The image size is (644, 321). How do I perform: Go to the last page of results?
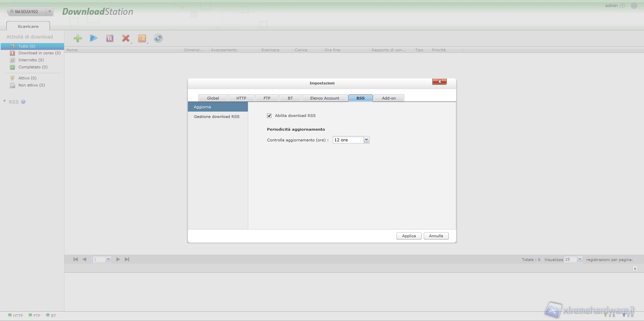[127, 259]
